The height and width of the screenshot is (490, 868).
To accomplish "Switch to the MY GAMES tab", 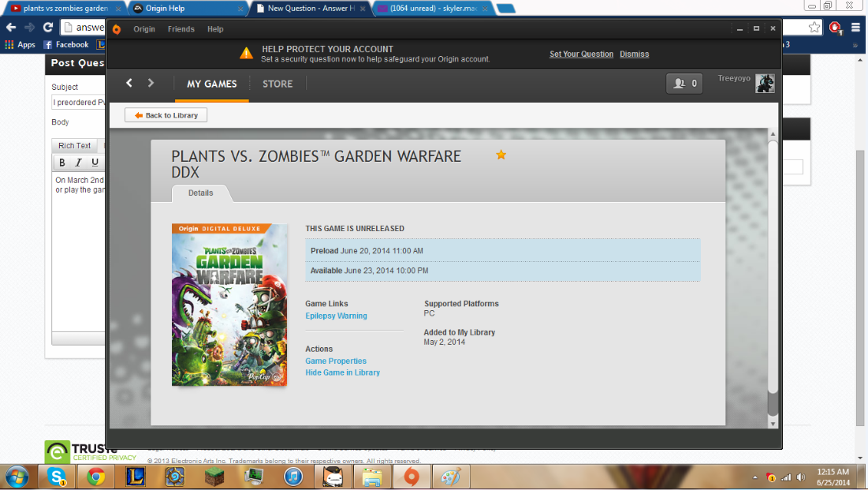I will point(211,84).
